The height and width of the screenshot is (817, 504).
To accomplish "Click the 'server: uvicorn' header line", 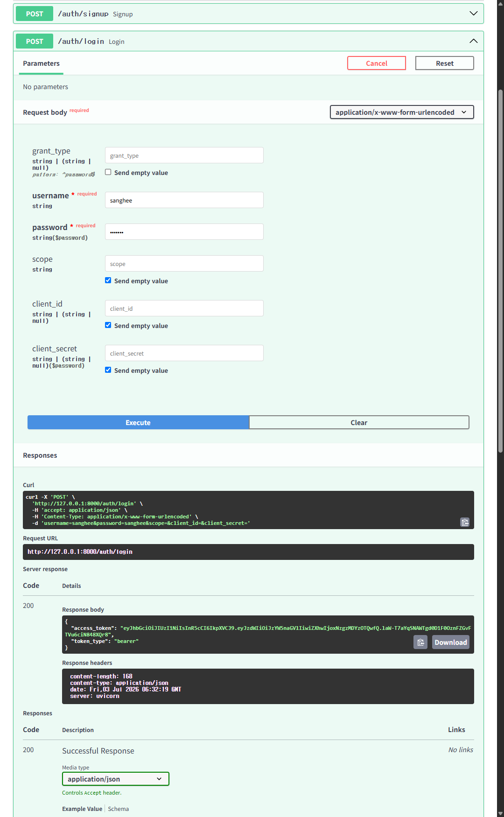I will pos(95,696).
